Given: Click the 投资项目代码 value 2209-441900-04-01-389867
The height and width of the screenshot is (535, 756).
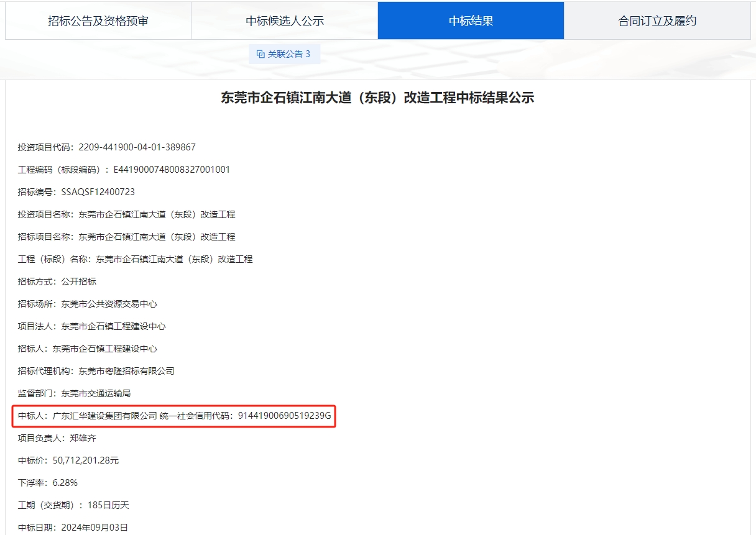Looking at the screenshot, I should [137, 147].
